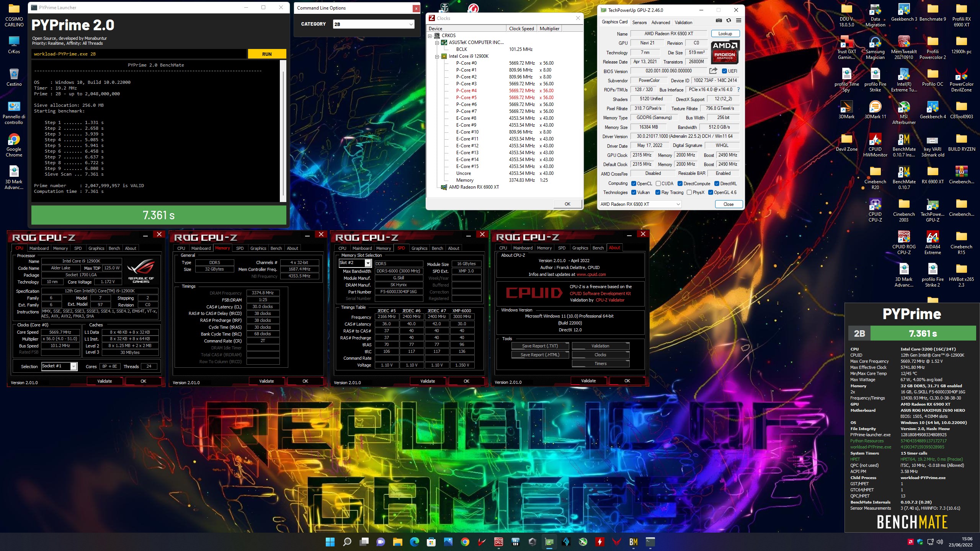This screenshot has height=551, width=980.
Task: Open the Cestino recycle bin icon
Action: coord(14,77)
